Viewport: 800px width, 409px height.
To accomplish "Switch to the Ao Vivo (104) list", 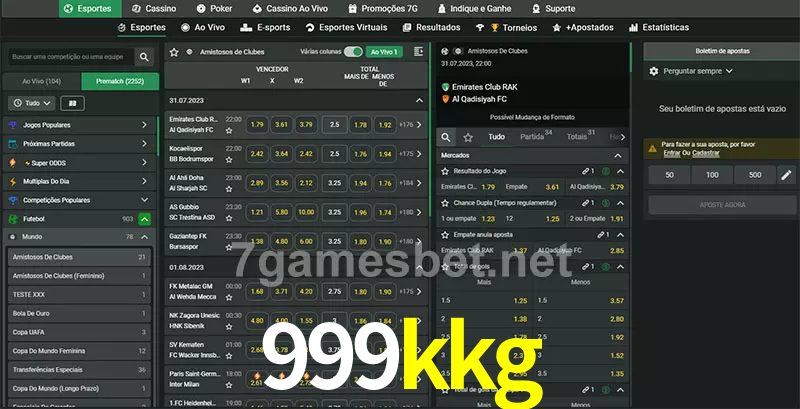I will (x=41, y=81).
